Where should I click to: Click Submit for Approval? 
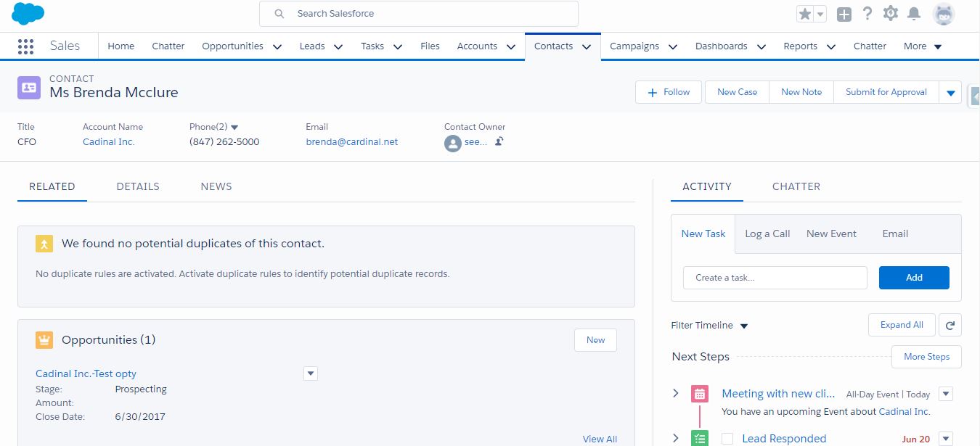(x=886, y=92)
